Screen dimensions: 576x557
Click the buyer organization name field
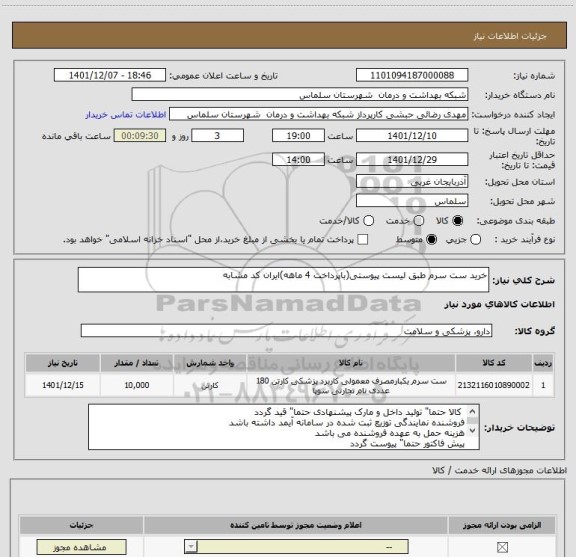point(300,95)
